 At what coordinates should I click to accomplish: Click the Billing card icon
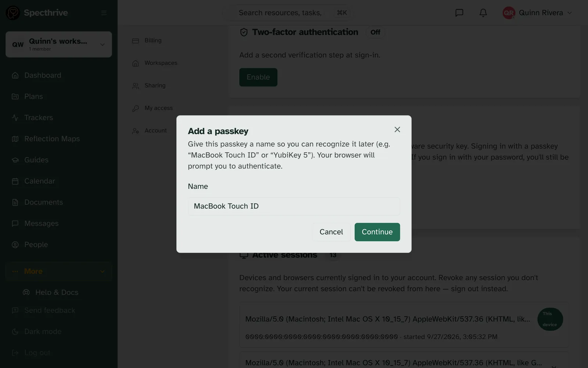pos(136,40)
